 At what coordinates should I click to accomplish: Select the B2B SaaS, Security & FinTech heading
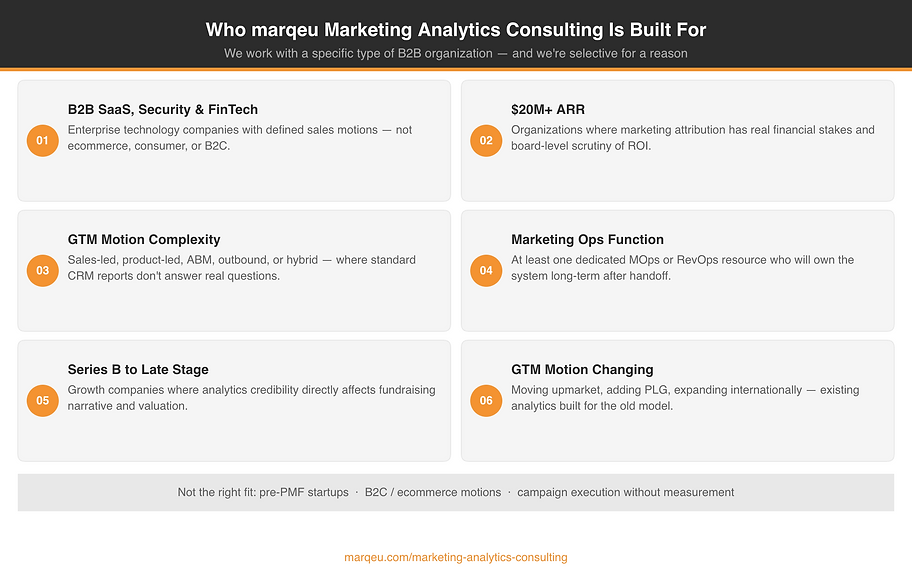click(163, 109)
